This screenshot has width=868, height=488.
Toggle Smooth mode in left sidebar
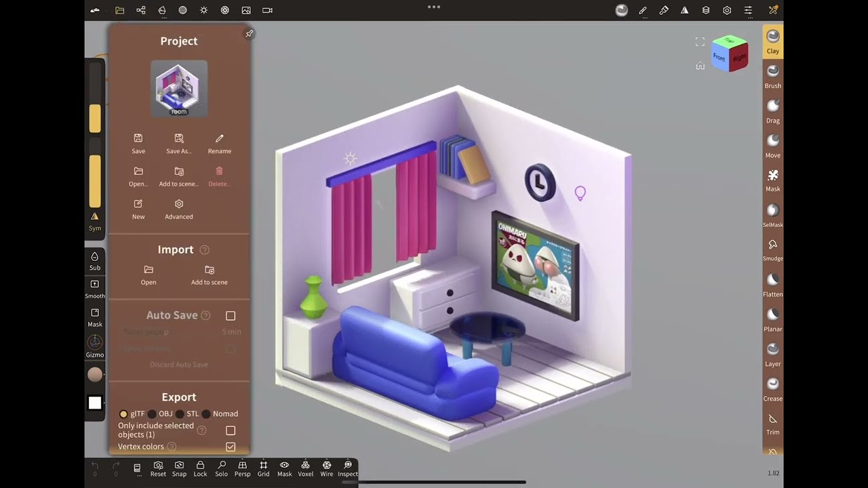(95, 289)
